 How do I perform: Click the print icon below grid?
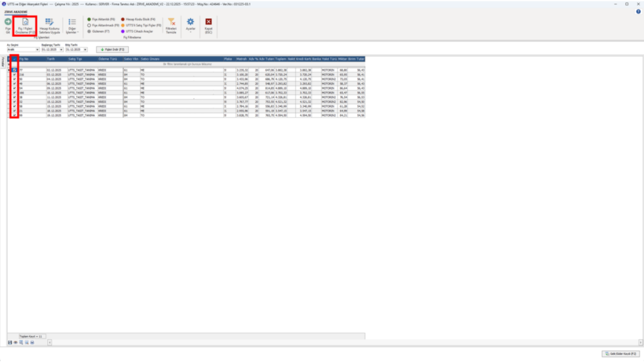(x=32, y=343)
